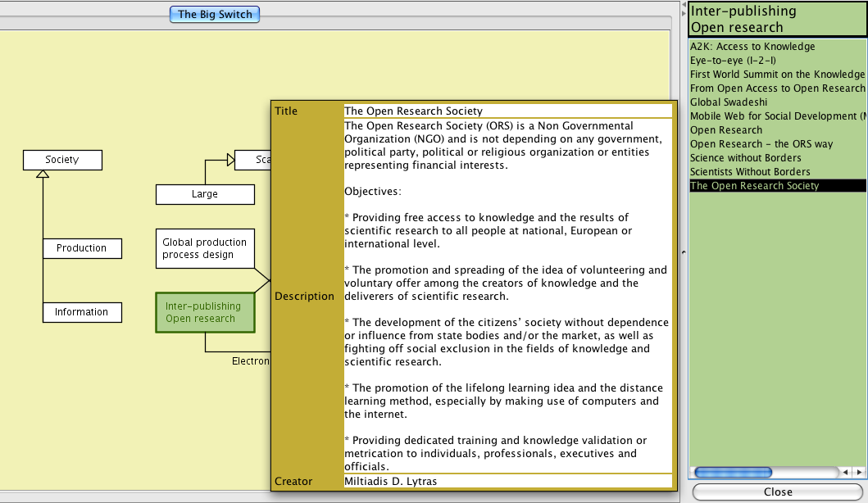Select the highlighted Inter-publishing Open research node
The height and width of the screenshot is (503, 868).
[x=204, y=312]
